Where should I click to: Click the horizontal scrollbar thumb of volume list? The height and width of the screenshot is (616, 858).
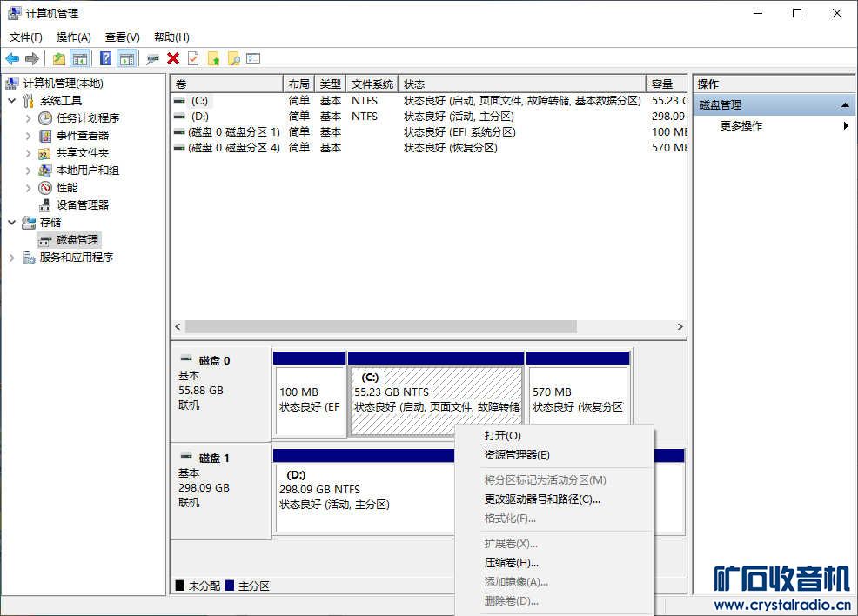pos(381,326)
